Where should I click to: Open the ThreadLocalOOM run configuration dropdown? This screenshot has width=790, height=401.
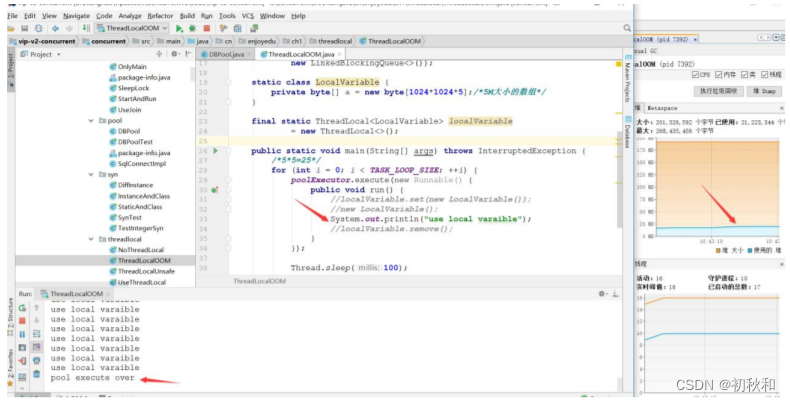tap(132, 28)
